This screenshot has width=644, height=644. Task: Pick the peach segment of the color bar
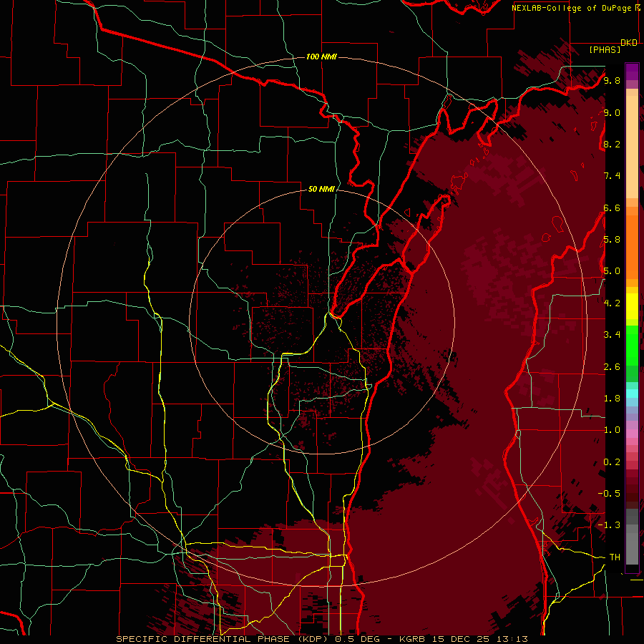[632, 147]
